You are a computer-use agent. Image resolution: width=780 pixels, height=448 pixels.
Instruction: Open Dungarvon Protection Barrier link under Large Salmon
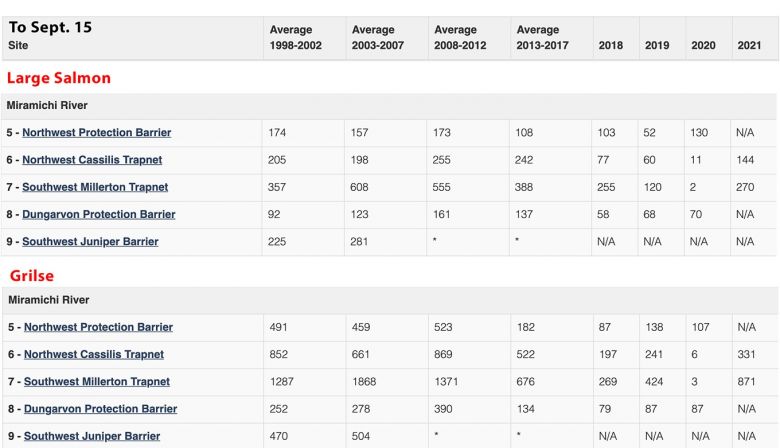point(98,214)
